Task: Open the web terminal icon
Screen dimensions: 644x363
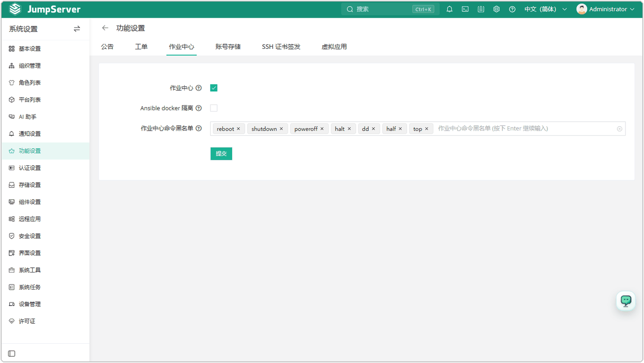Action: pyautogui.click(x=465, y=9)
